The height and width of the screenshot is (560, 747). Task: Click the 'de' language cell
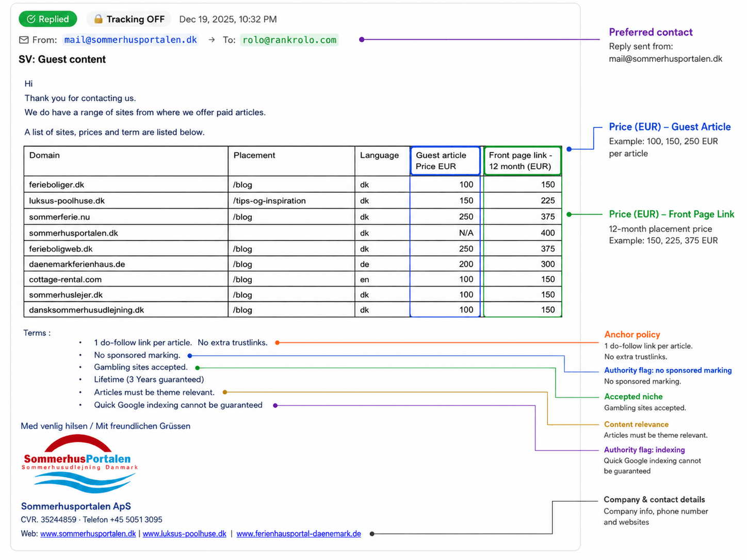[x=382, y=264]
